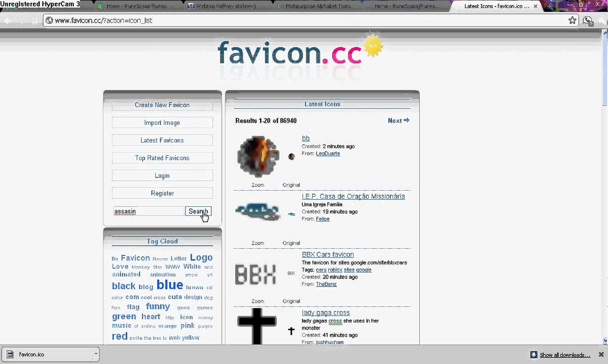608x364 pixels.
Task: Open the favicon.ico download dropdown arrow
Action: [x=96, y=354]
